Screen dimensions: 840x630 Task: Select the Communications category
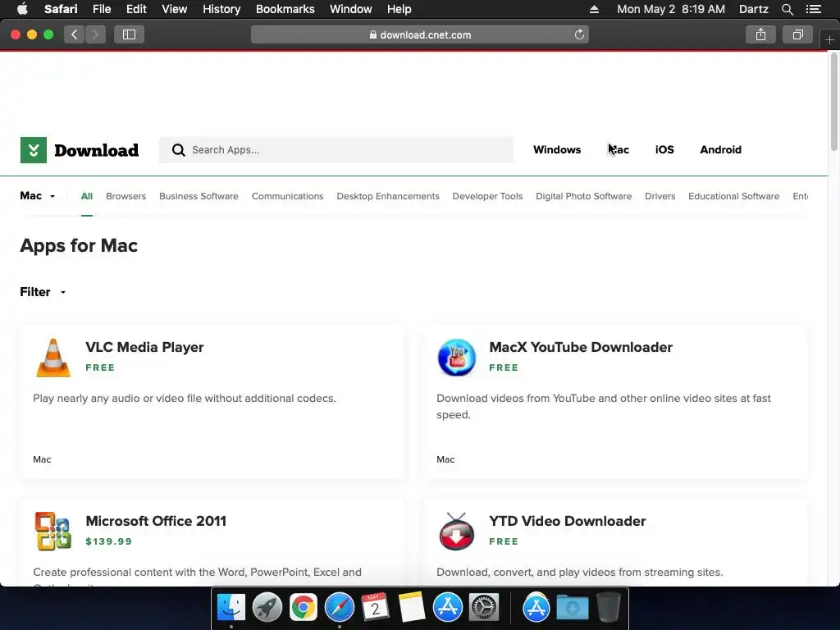pos(288,197)
